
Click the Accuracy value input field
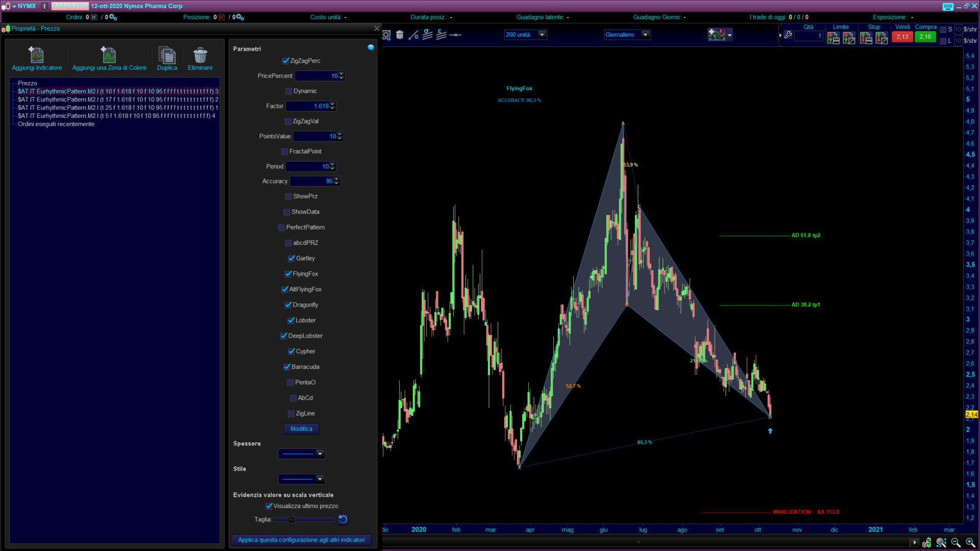[x=311, y=181]
